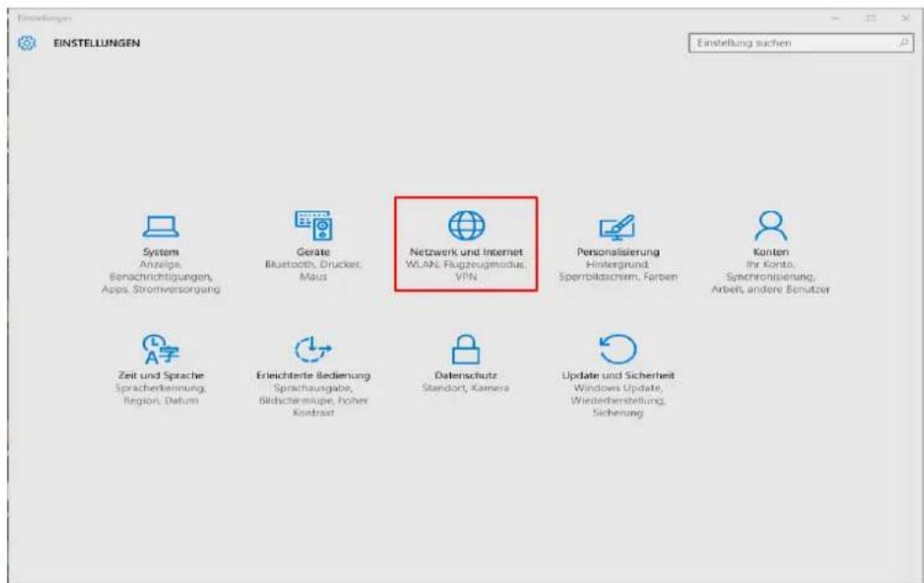Click the Netzwerk und Internet label
This screenshot has width=924, height=583.
pyautogui.click(x=466, y=251)
